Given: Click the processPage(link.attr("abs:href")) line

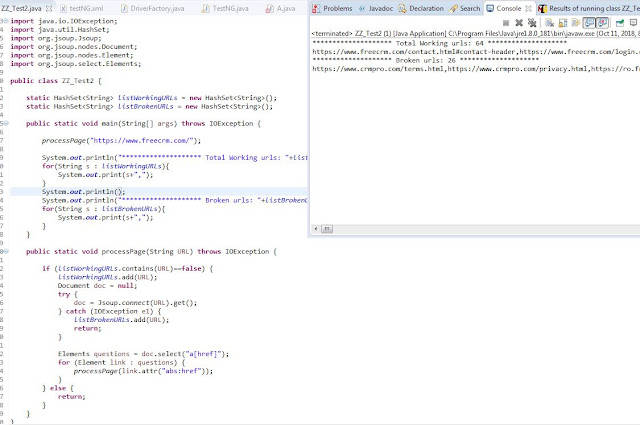Looking at the screenshot, I should click(x=143, y=371).
